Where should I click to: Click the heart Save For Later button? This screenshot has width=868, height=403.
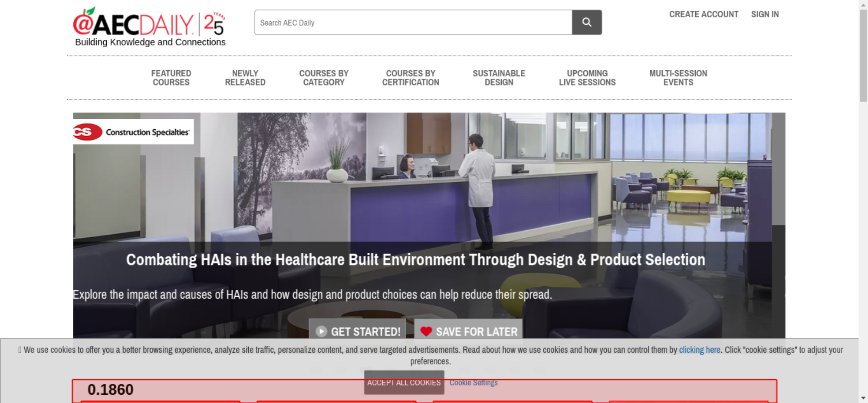tap(468, 331)
